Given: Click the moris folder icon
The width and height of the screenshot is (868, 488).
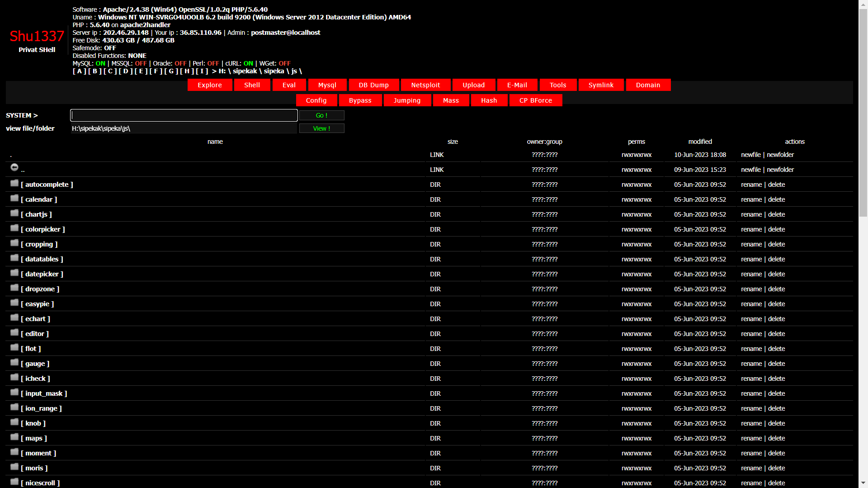Looking at the screenshot, I should pos(14,467).
